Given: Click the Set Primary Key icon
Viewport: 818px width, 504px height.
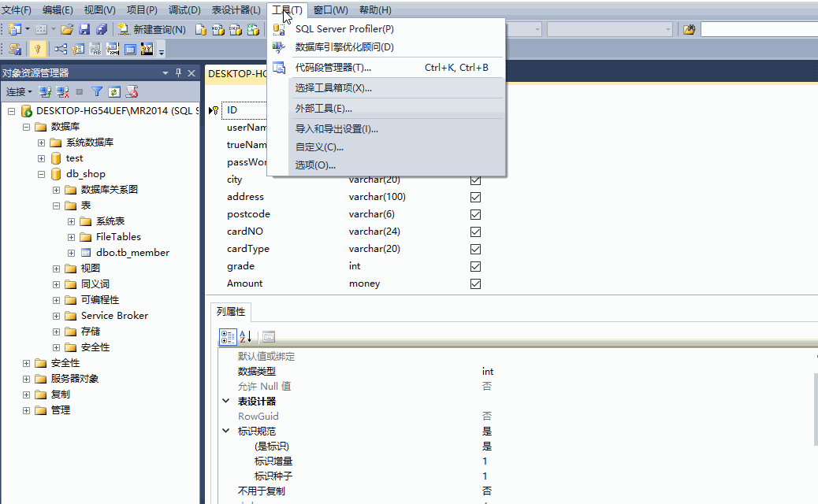Looking at the screenshot, I should pyautogui.click(x=37, y=49).
